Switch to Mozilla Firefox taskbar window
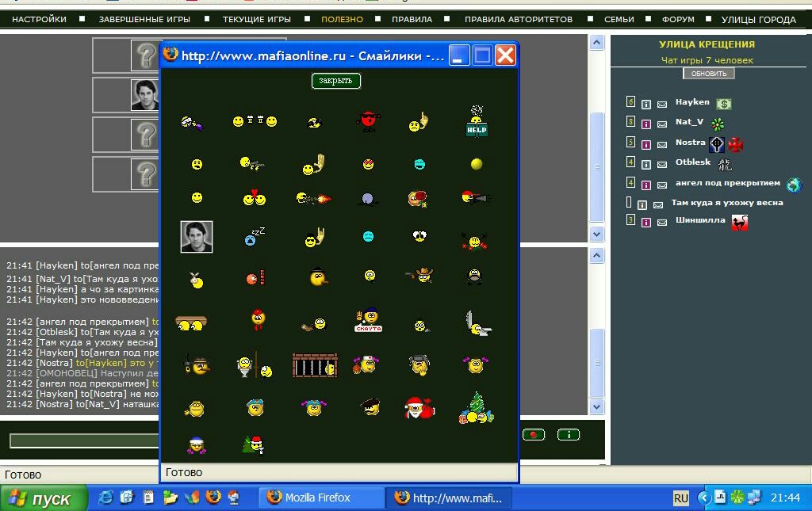Screen dimensions: 812x511 (x=321, y=498)
